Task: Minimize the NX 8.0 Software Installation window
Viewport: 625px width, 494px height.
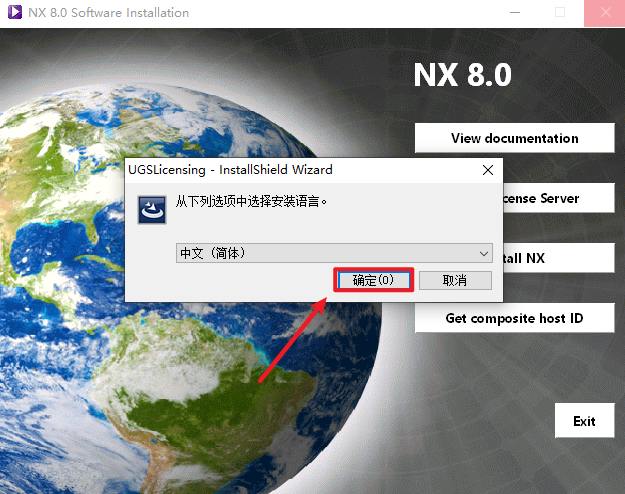Action: pos(515,12)
